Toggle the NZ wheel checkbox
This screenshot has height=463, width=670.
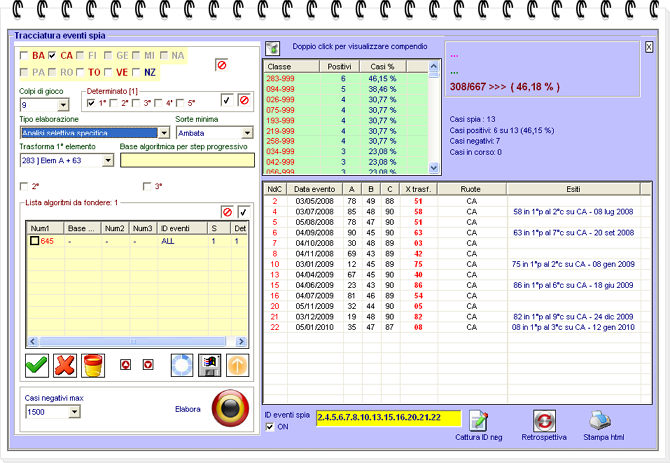(x=136, y=72)
